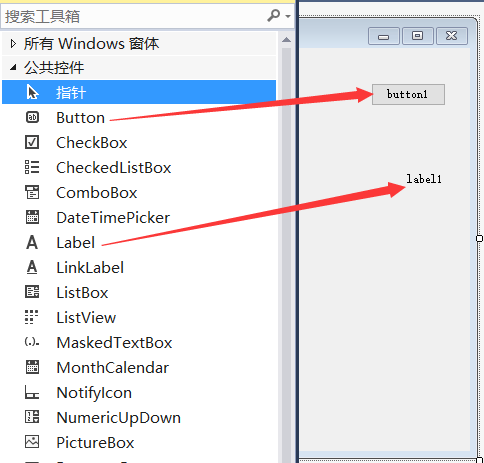Image resolution: width=484 pixels, height=463 pixels.
Task: Click the toolbox search magnifier icon
Action: click(274, 15)
